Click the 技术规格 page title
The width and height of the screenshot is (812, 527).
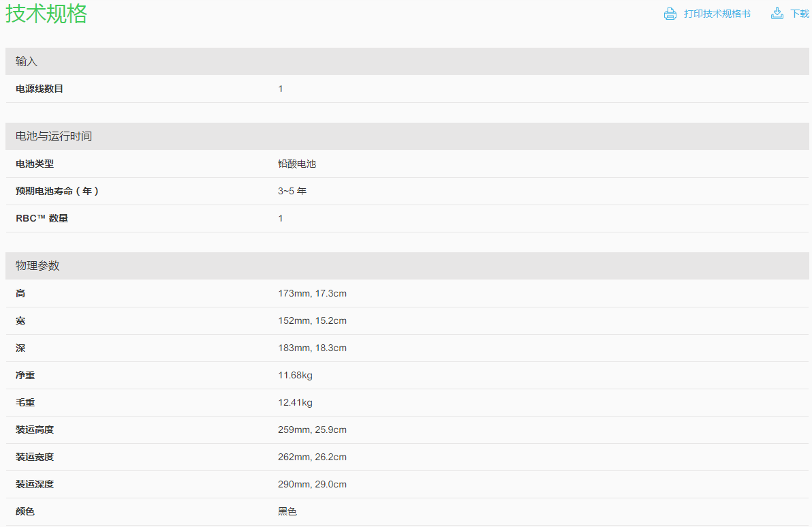(46, 14)
